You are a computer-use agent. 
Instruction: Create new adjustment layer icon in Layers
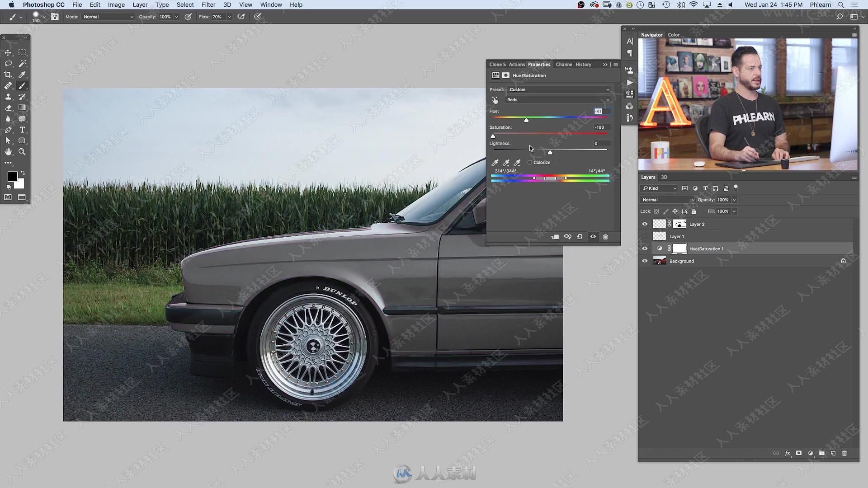811,453
